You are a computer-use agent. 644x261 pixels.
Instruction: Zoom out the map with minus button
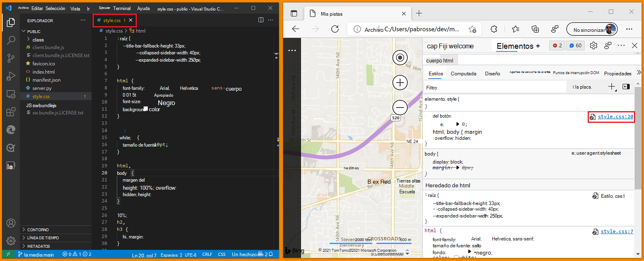(400, 108)
